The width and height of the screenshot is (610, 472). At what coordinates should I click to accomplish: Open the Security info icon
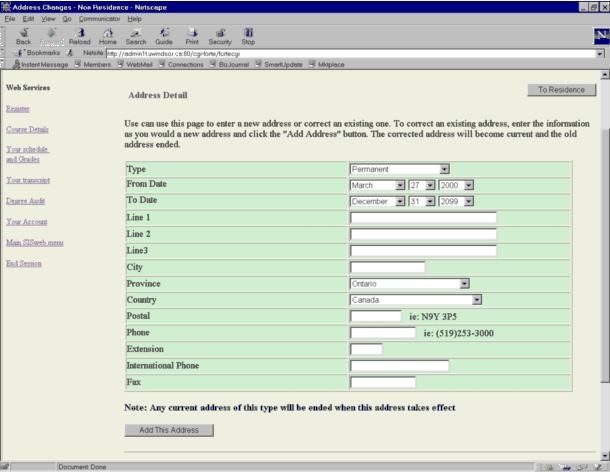[x=220, y=36]
